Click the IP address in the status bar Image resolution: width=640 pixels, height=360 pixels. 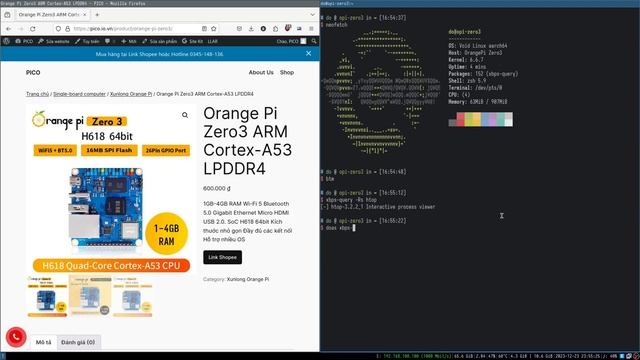(x=402, y=356)
